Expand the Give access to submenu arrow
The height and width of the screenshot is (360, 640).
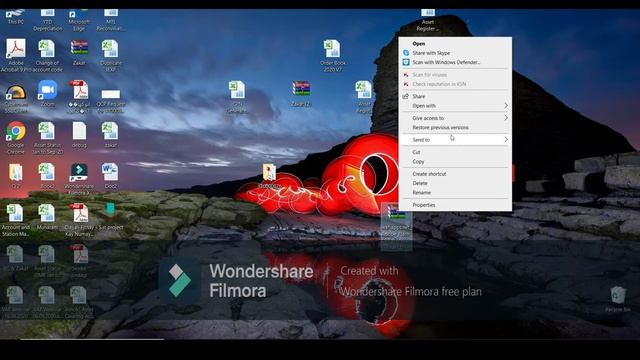(x=506, y=118)
